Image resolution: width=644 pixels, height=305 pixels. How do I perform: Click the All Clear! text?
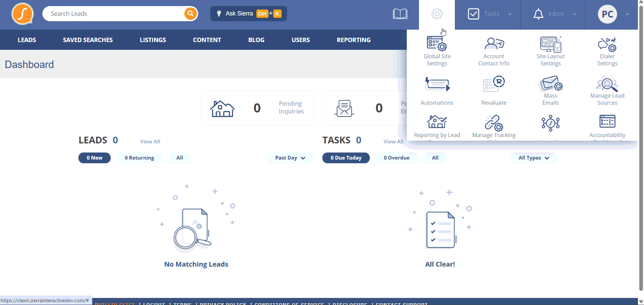[x=440, y=264]
